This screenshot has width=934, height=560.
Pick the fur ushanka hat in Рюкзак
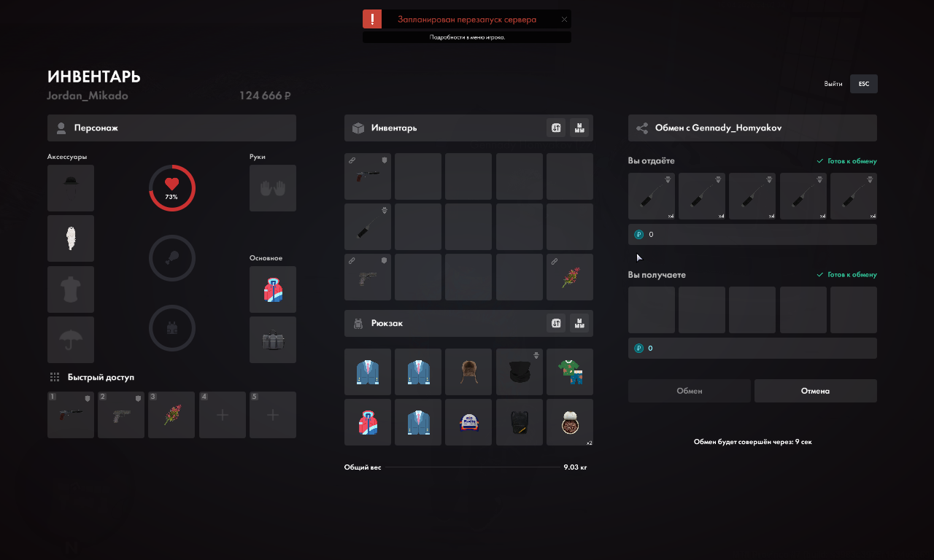click(x=468, y=372)
